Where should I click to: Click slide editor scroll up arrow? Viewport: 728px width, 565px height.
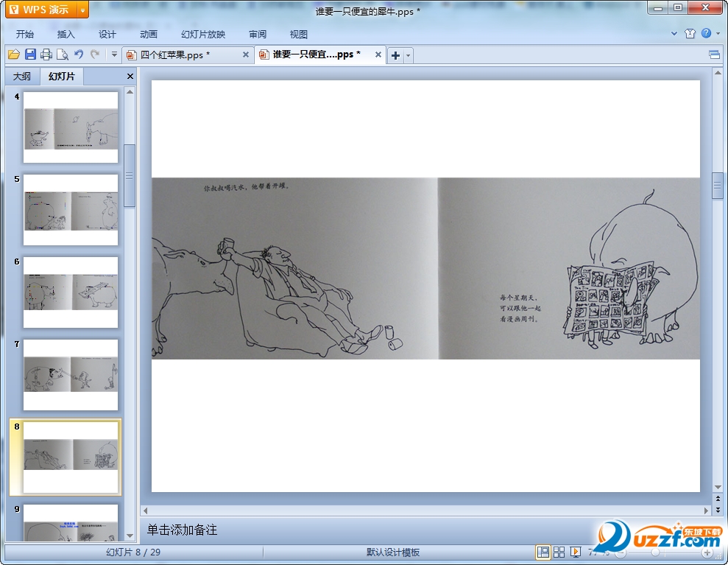718,73
